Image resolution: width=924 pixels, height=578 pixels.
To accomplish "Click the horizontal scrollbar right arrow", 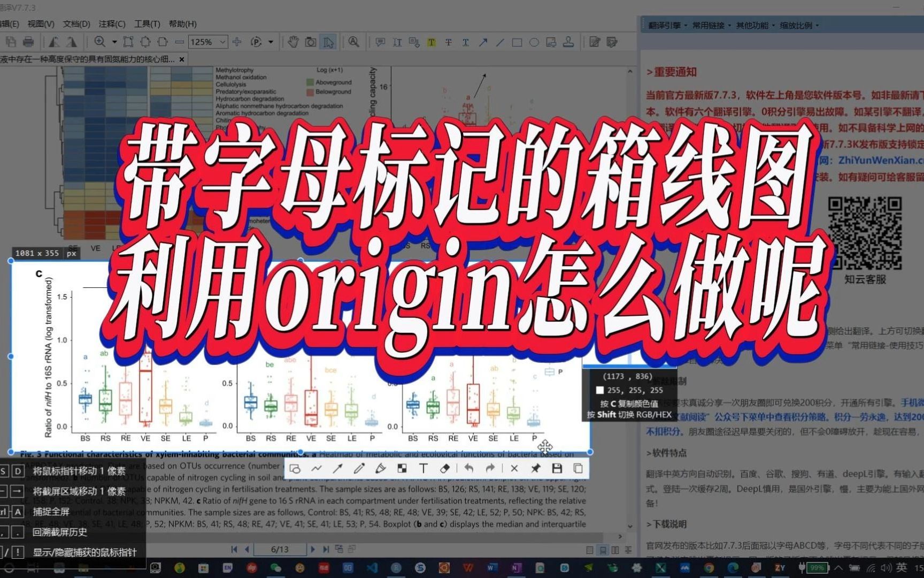I will pos(620,536).
